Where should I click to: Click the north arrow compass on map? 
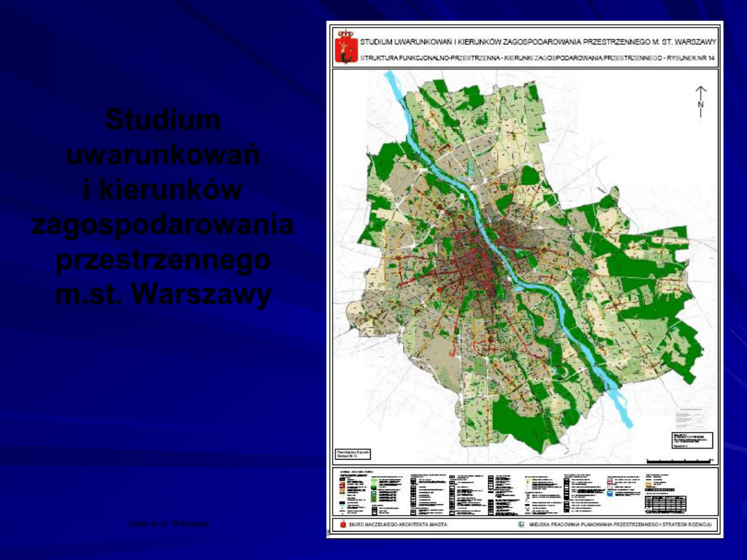tap(701, 102)
